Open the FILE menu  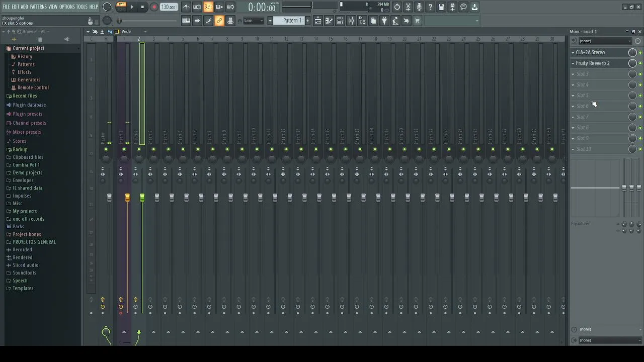click(x=6, y=7)
